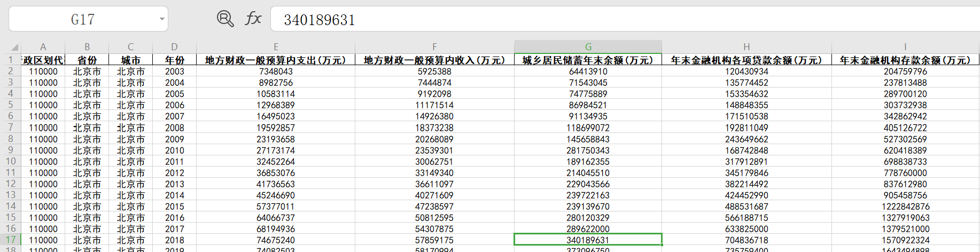
Task: Click cell value 64413910
Action: tap(588, 72)
